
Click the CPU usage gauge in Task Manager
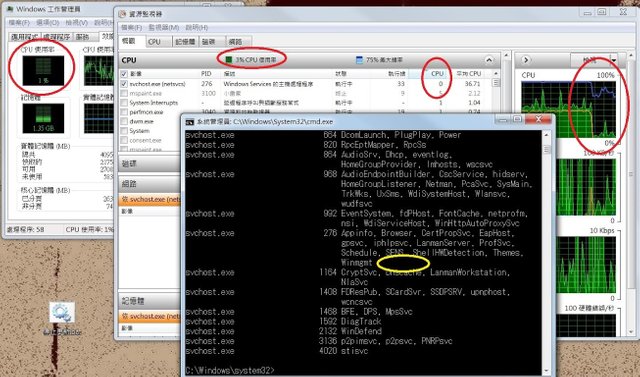point(43,71)
